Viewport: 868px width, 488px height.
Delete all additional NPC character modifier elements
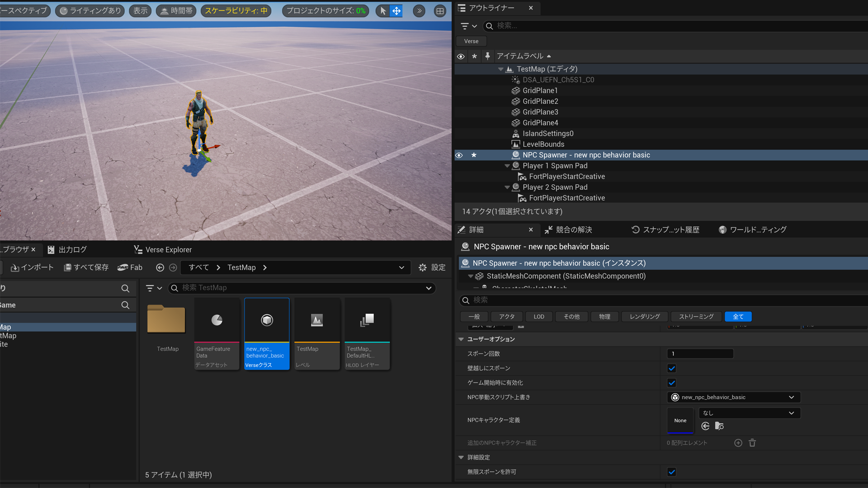tap(752, 443)
